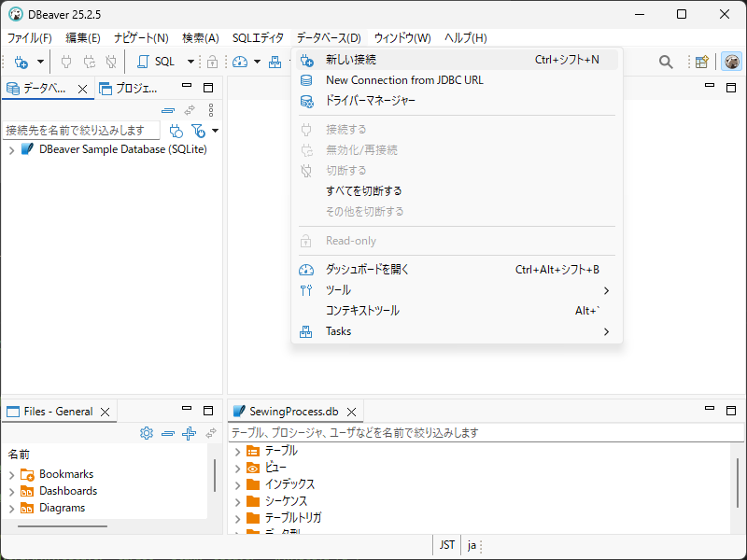Image resolution: width=747 pixels, height=560 pixels.
Task: Choose New Connection from JDBC URL
Action: pyautogui.click(x=457, y=80)
